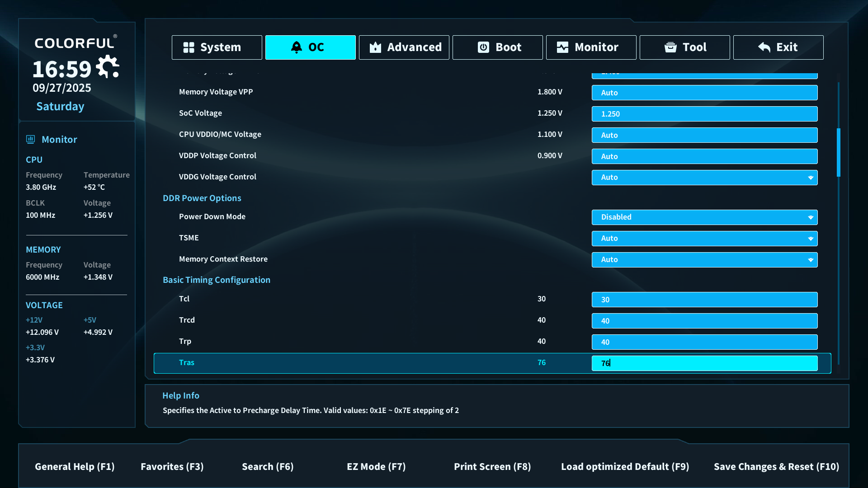Click the settings list scrollbar thumb
Image resolution: width=868 pixels, height=488 pixels.
coord(839,152)
